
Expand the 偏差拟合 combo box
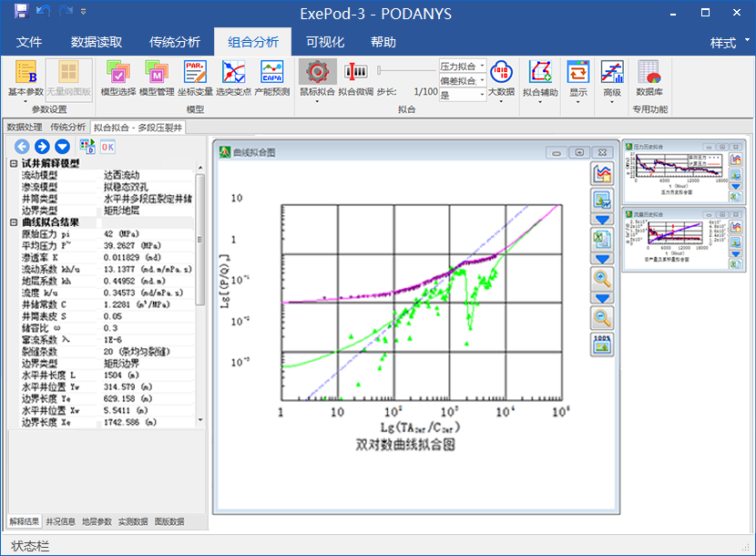[482, 80]
